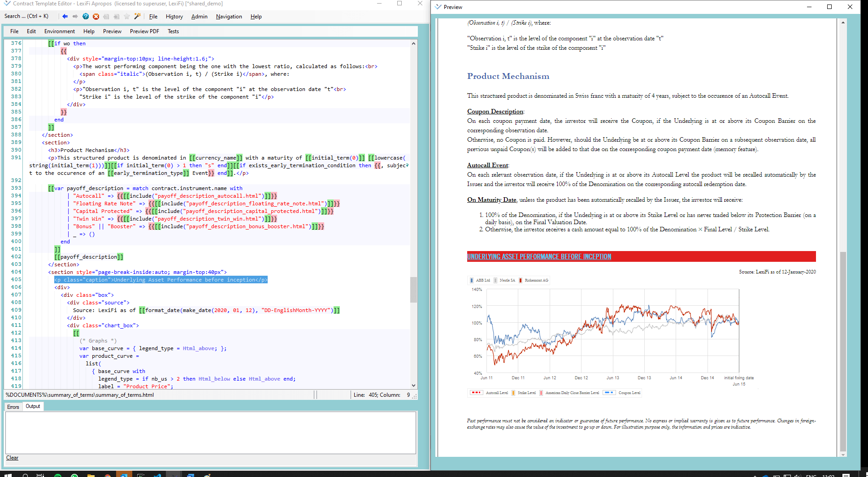868x477 pixels.
Task: Switch to the Preview PDF tab
Action: [x=144, y=31]
